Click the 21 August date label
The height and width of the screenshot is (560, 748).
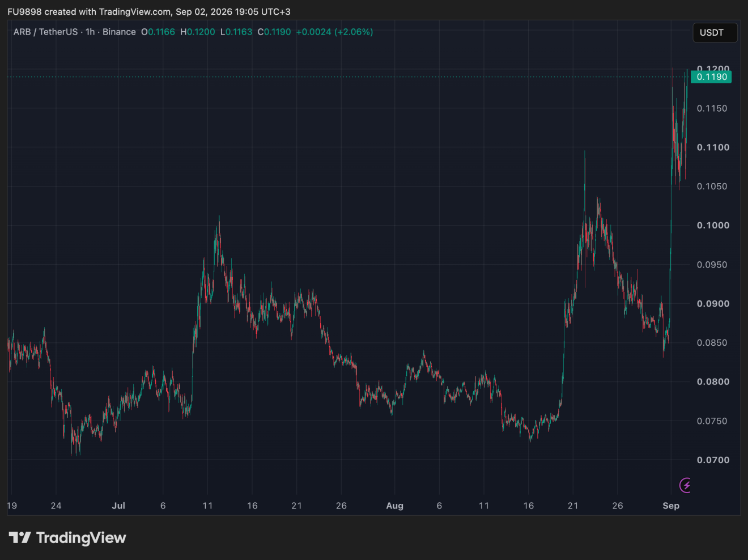tap(573, 506)
